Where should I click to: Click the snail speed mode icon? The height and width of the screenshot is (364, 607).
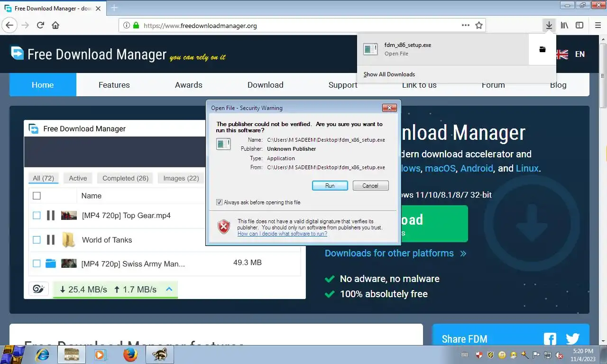[38, 289]
